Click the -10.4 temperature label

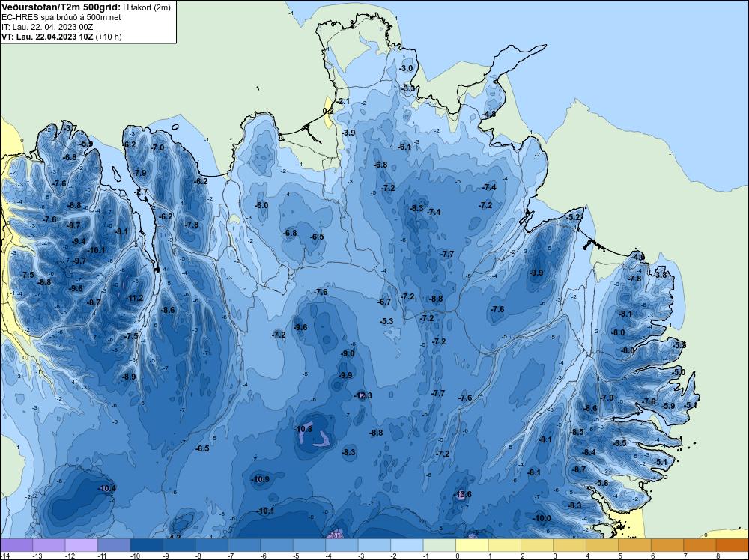pyautogui.click(x=106, y=488)
